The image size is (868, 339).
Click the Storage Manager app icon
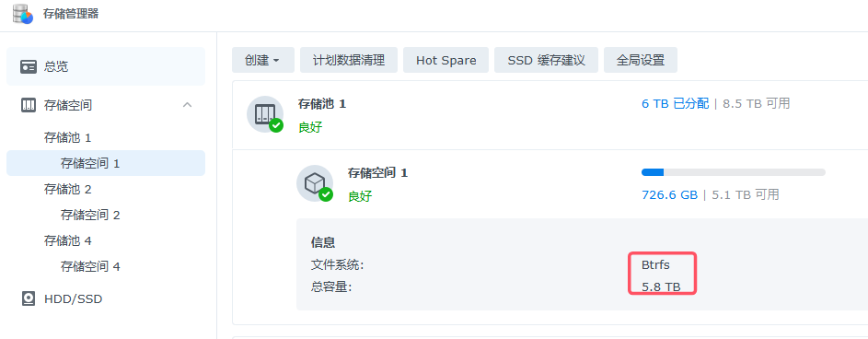point(23,14)
